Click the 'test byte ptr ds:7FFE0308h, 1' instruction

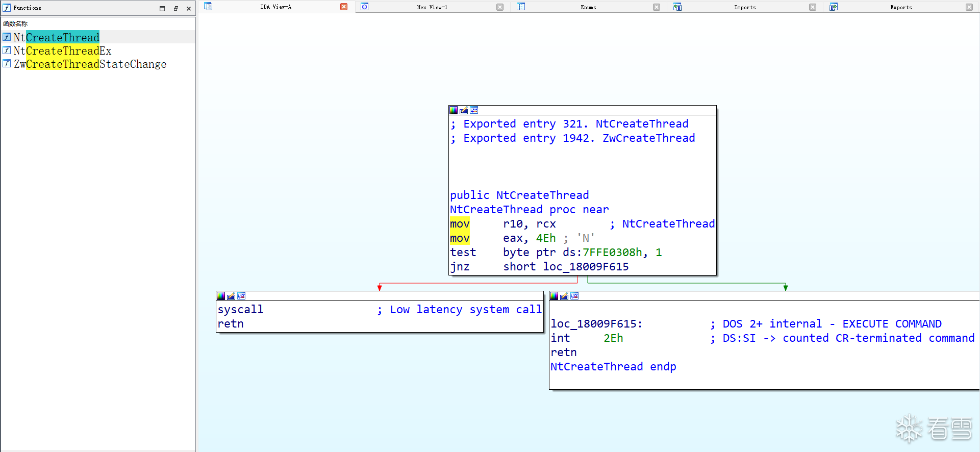(556, 253)
